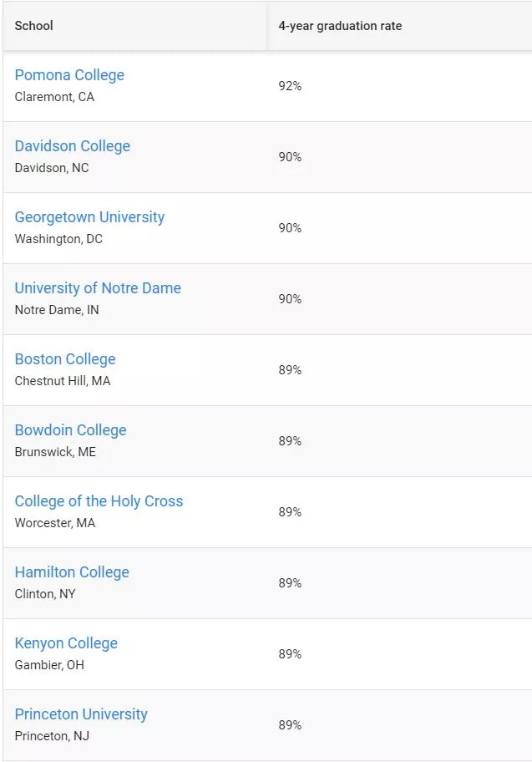Click Princeton's 89% graduation rate cell
The height and width of the screenshot is (762, 532).
click(x=290, y=725)
